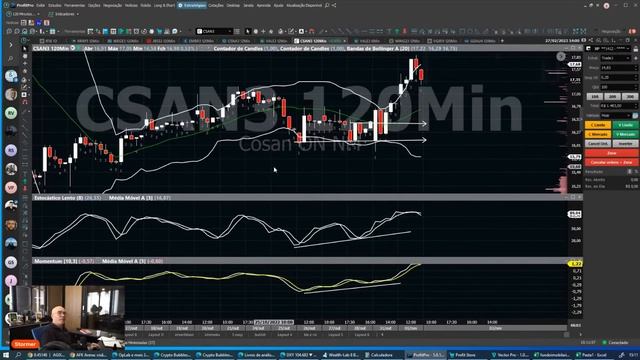The height and width of the screenshot is (360, 640).
Task: Click the Estocástico Lento indicator header
Action: pyautogui.click(x=58, y=198)
